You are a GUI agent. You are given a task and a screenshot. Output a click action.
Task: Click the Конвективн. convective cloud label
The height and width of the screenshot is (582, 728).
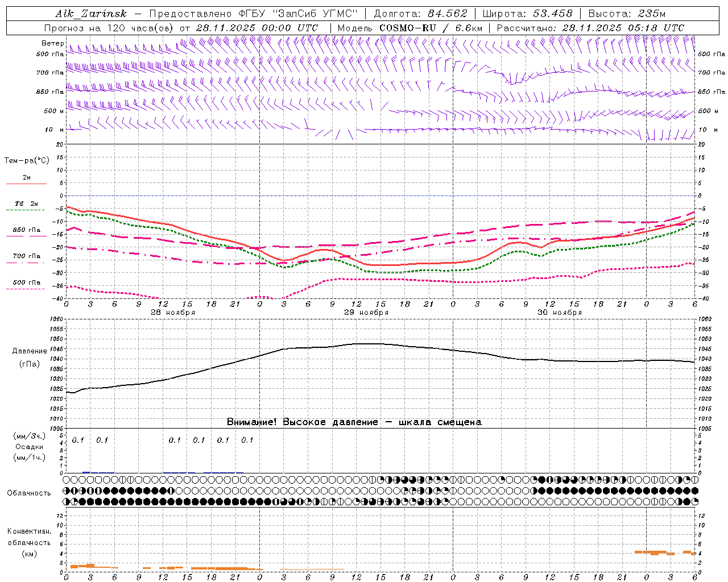pyautogui.click(x=29, y=531)
